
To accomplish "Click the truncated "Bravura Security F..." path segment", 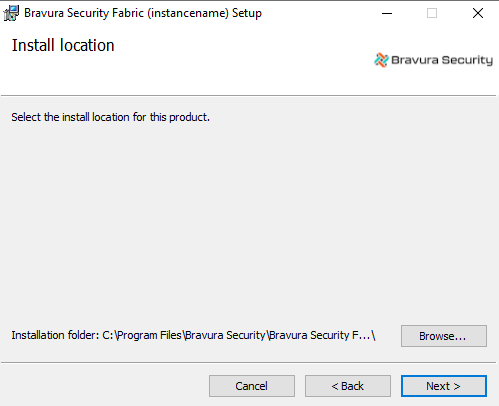I will [320, 335].
